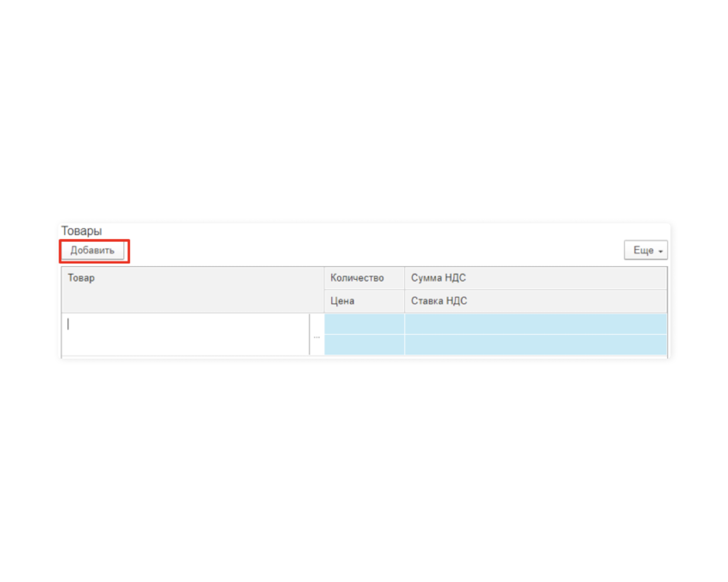Click the Цена column header
728x582 pixels.
pos(364,301)
